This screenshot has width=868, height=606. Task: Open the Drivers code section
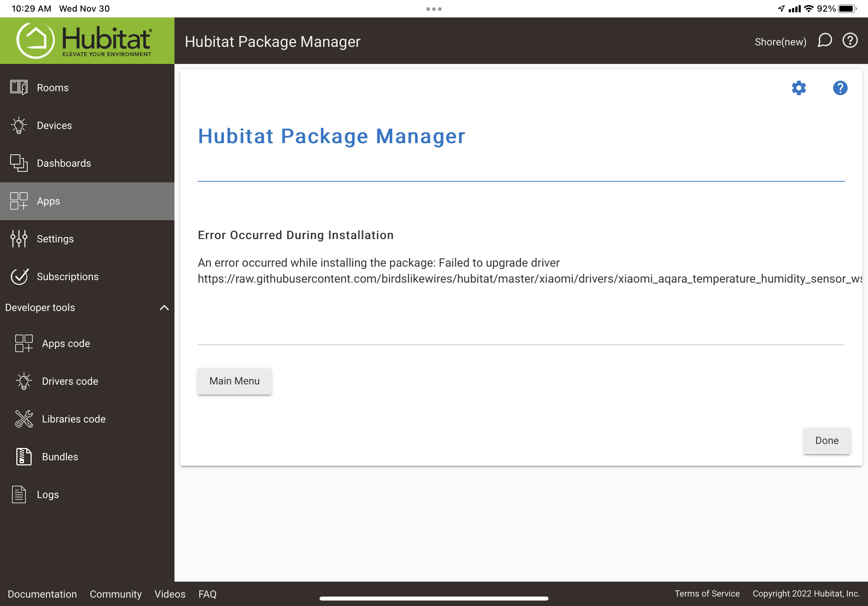tap(69, 381)
